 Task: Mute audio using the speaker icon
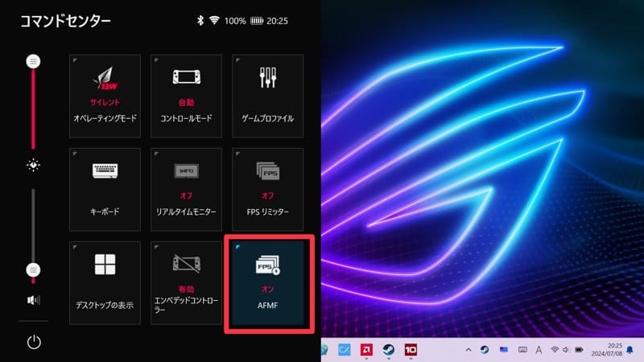33,300
